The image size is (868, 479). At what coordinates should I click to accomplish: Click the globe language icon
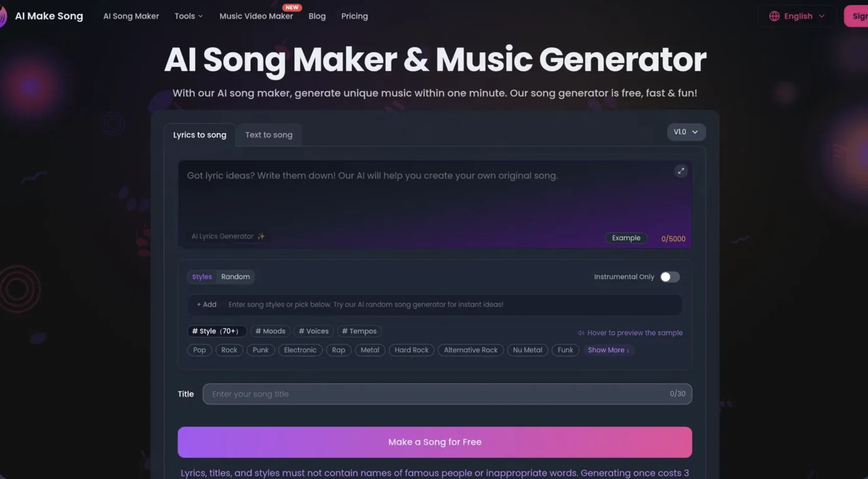point(774,16)
